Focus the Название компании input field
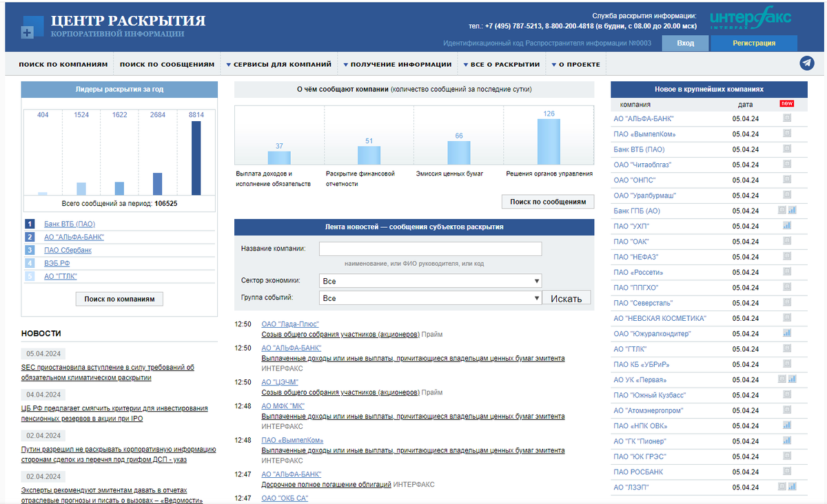This screenshot has width=827, height=504. click(431, 249)
